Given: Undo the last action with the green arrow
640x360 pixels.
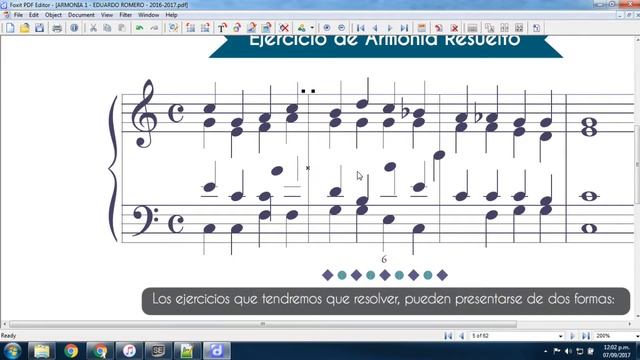Looking at the screenshot, I should tap(140, 28).
